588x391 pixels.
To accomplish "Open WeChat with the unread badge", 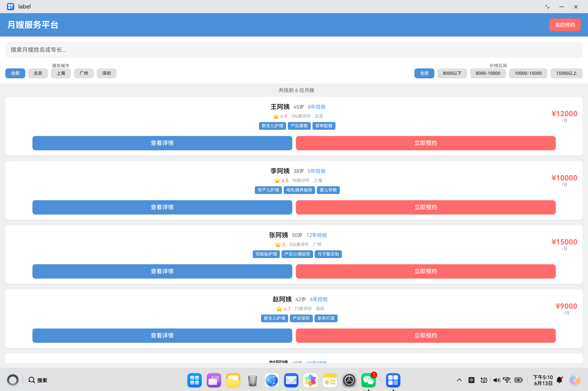I will click(368, 380).
